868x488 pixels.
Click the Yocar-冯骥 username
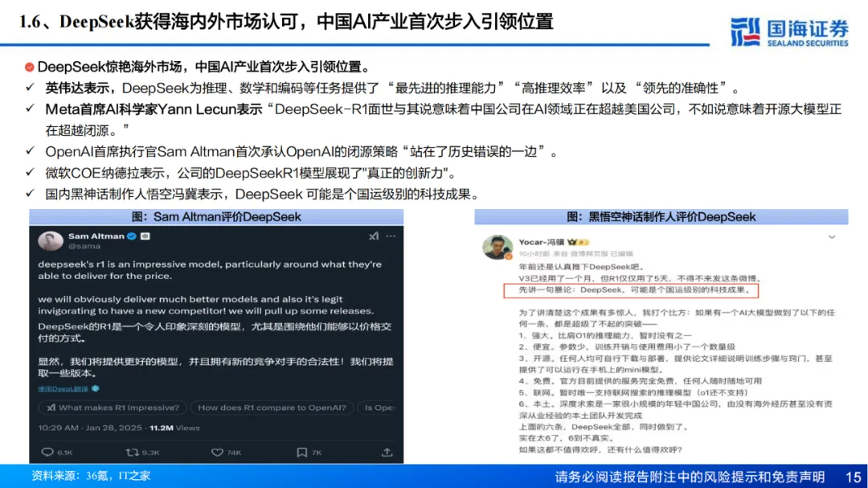[x=542, y=242]
